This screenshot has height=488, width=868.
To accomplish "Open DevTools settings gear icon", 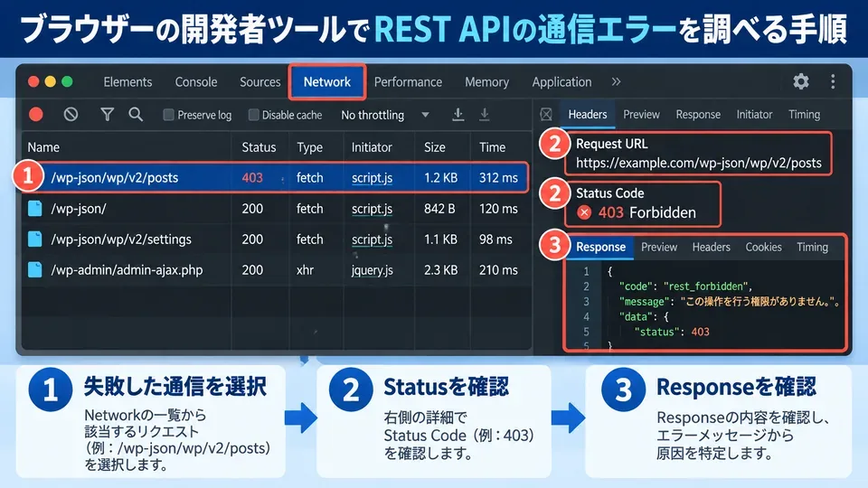I will pos(800,82).
